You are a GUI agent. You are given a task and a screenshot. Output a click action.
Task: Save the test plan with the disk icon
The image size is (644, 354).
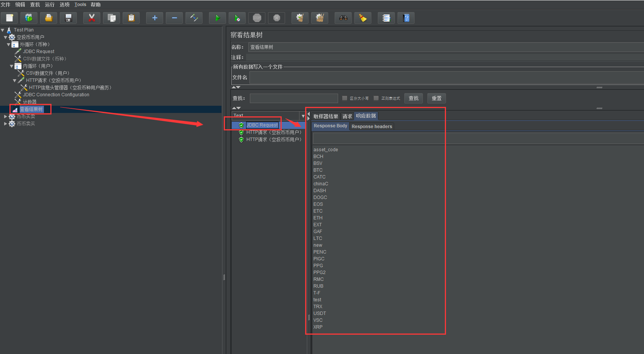point(68,18)
